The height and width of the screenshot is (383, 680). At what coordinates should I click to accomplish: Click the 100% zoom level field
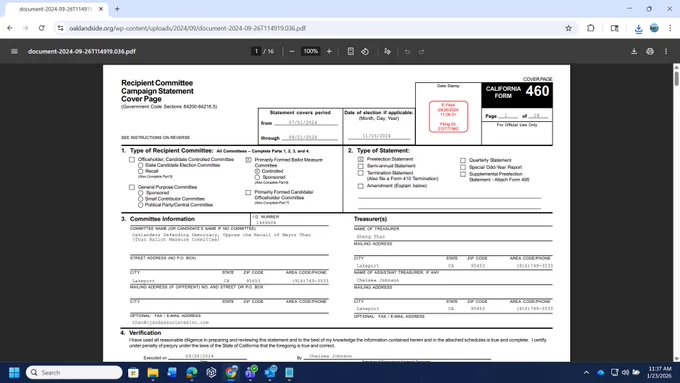(311, 51)
